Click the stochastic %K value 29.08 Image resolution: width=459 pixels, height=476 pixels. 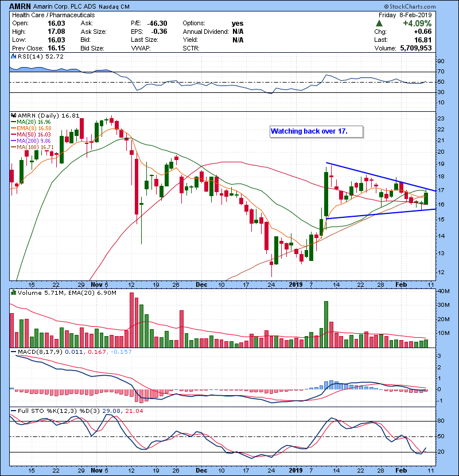[111, 411]
